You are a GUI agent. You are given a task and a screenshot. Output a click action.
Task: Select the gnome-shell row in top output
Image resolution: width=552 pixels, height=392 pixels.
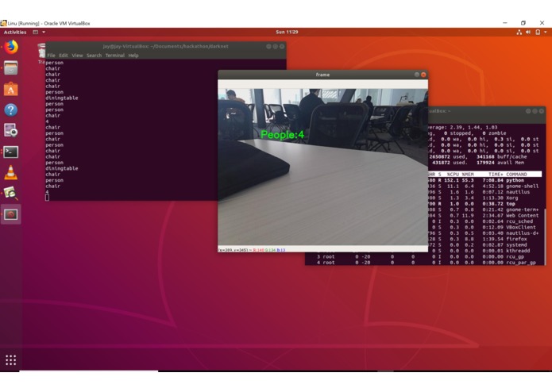tap(484, 186)
